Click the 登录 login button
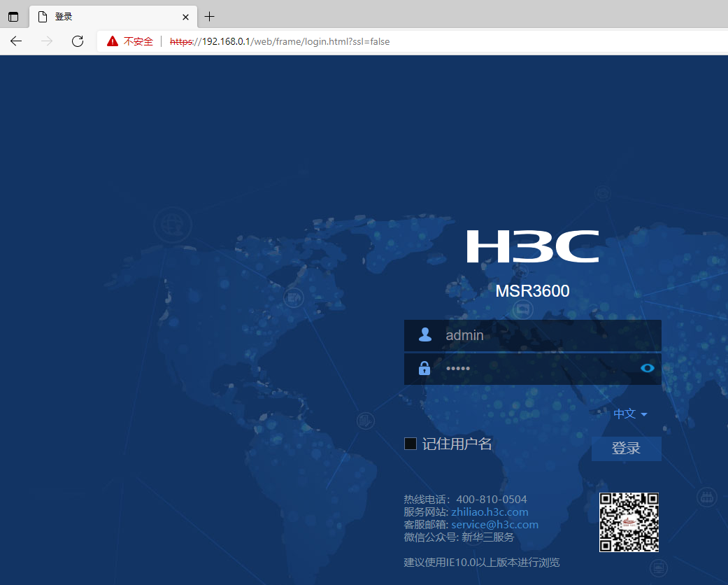Viewport: 728px width, 585px height. point(627,449)
